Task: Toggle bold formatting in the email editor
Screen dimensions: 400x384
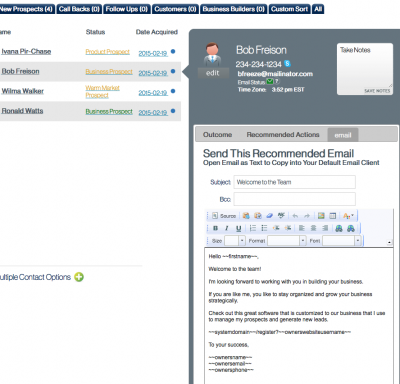Action: [x=216, y=228]
